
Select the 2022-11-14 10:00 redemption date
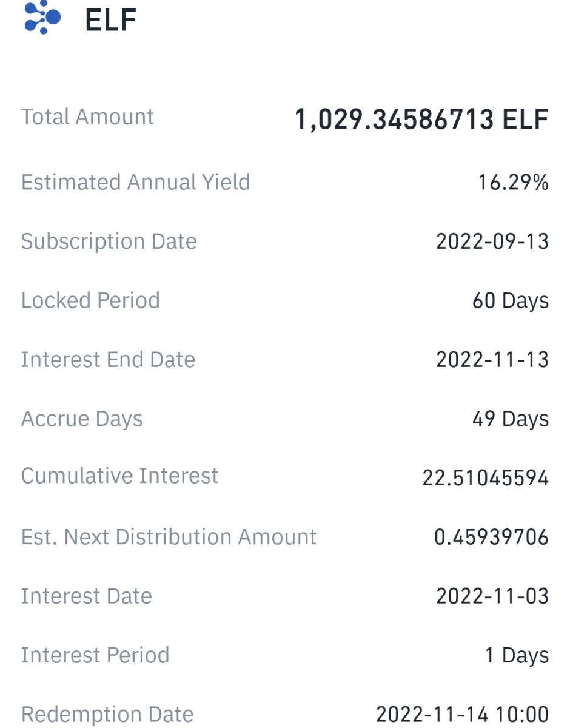click(463, 714)
